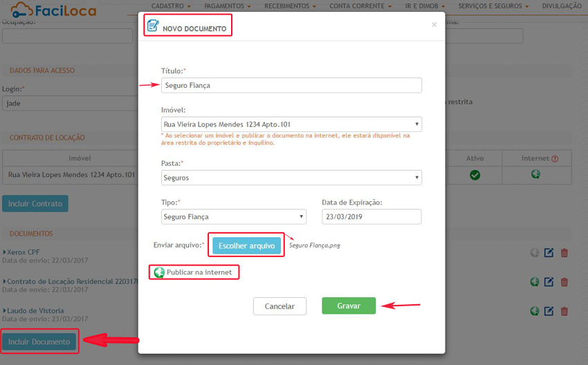
Task: Open the Tipo dropdown showing Seguro Fiança
Action: (x=233, y=217)
